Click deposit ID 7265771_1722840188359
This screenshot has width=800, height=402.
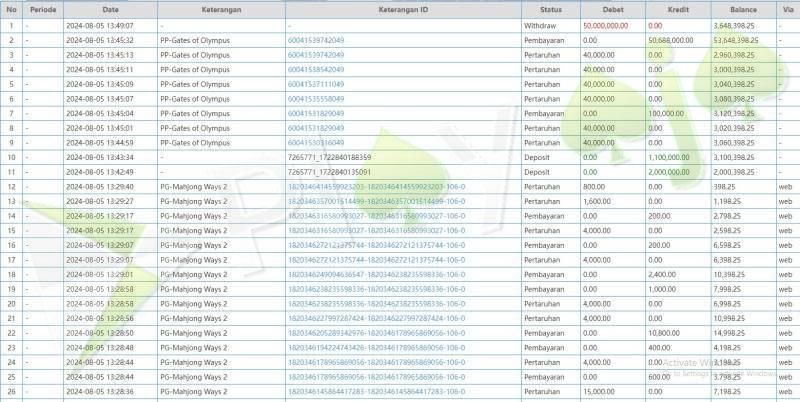coord(329,157)
